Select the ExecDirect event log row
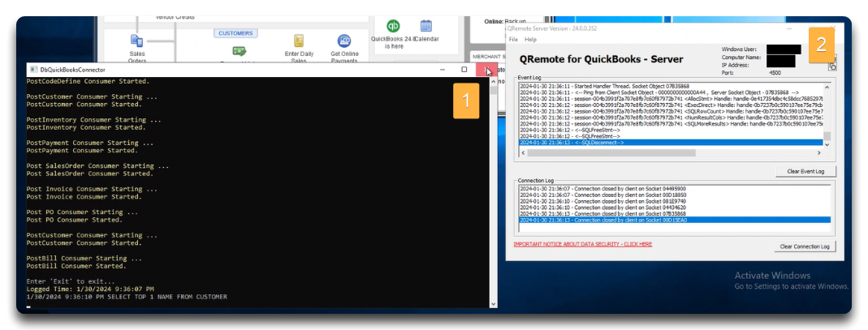868x330 pixels. click(x=671, y=105)
